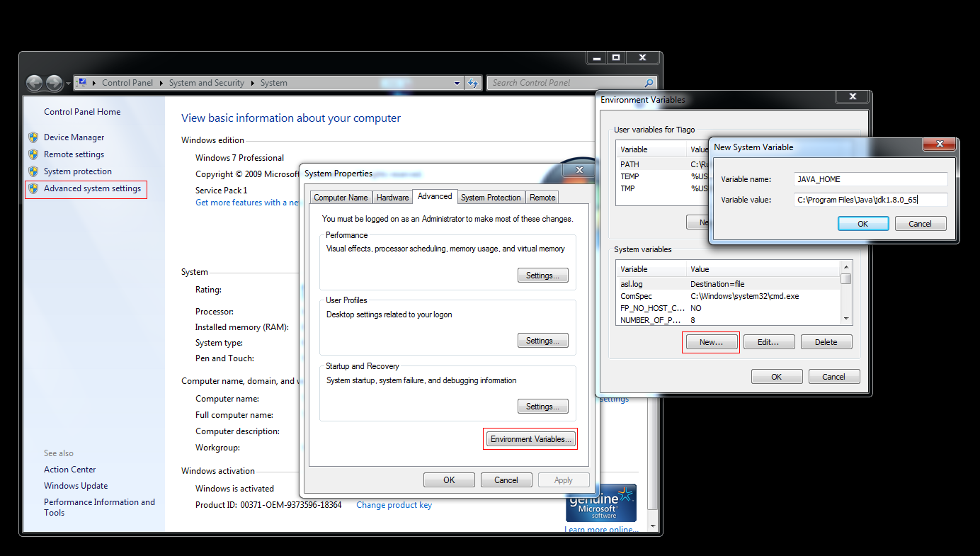Click the shield icon next to Remote settings
This screenshot has height=556, width=980.
(x=33, y=154)
